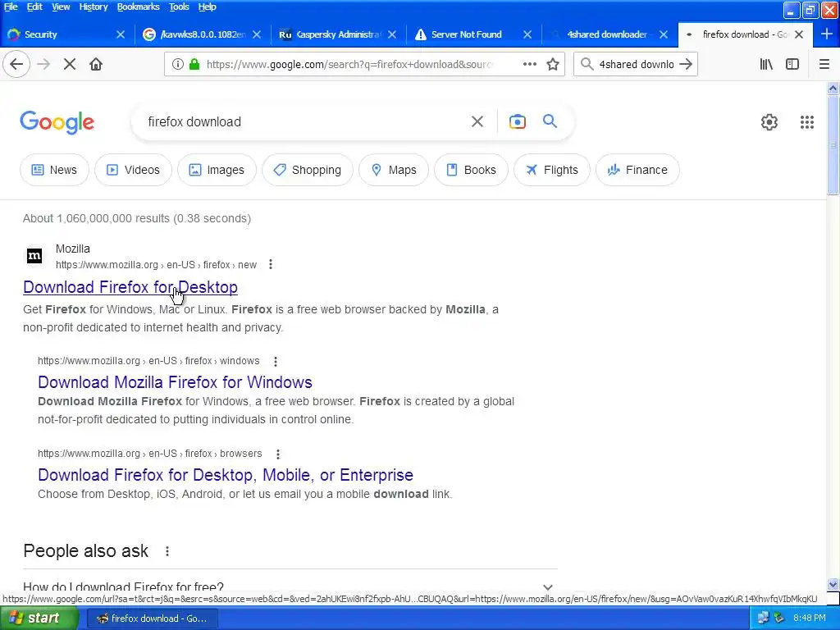
Task: Open the Tools menu
Action: (179, 7)
